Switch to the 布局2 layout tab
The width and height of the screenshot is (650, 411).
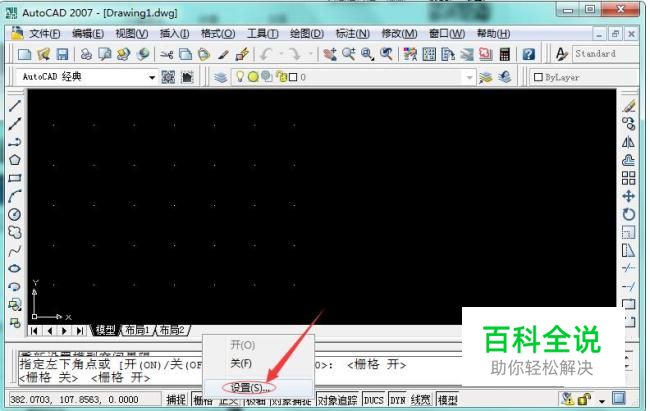tap(172, 330)
